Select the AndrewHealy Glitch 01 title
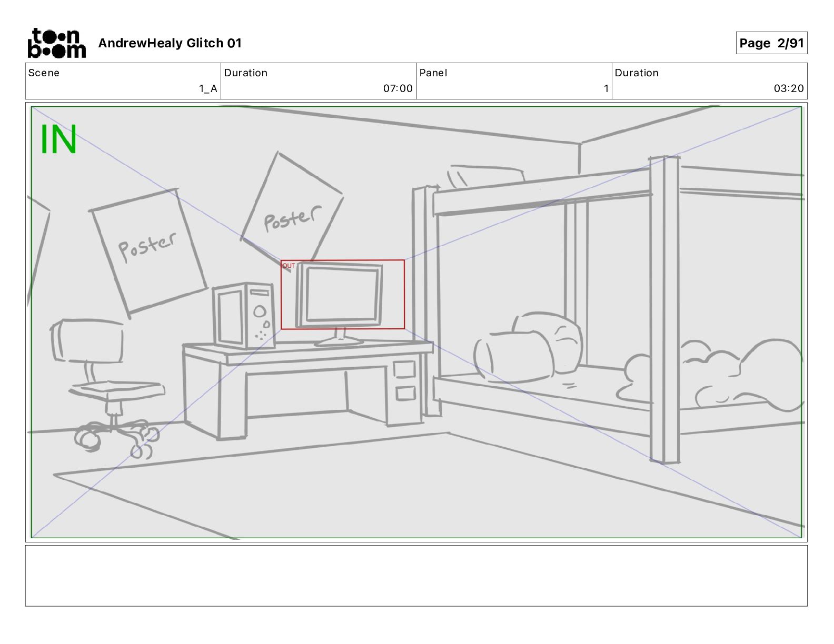 tap(170, 43)
